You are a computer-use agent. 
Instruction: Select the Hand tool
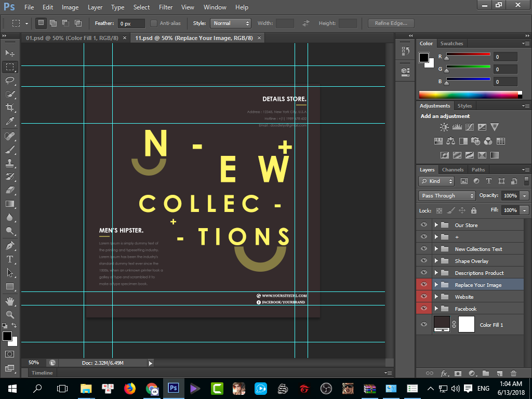(10, 301)
